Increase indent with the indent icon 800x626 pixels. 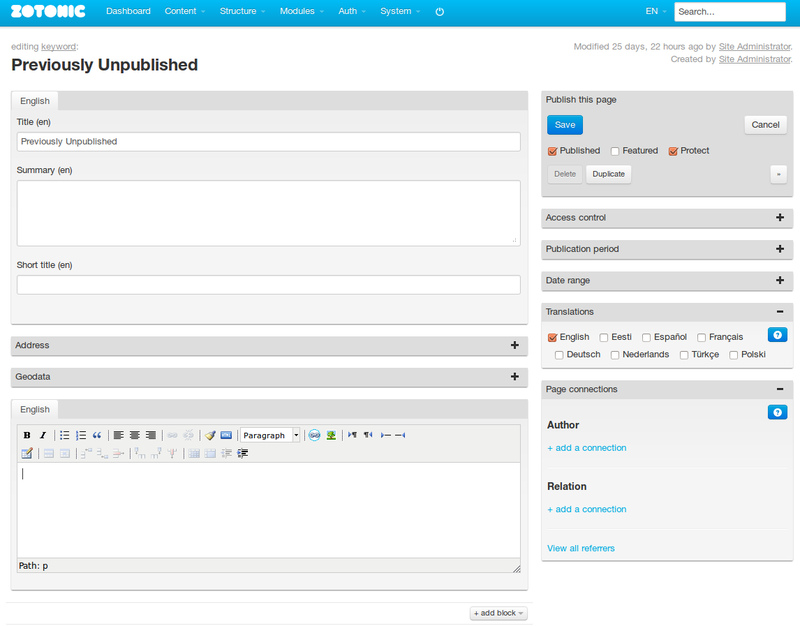click(243, 453)
